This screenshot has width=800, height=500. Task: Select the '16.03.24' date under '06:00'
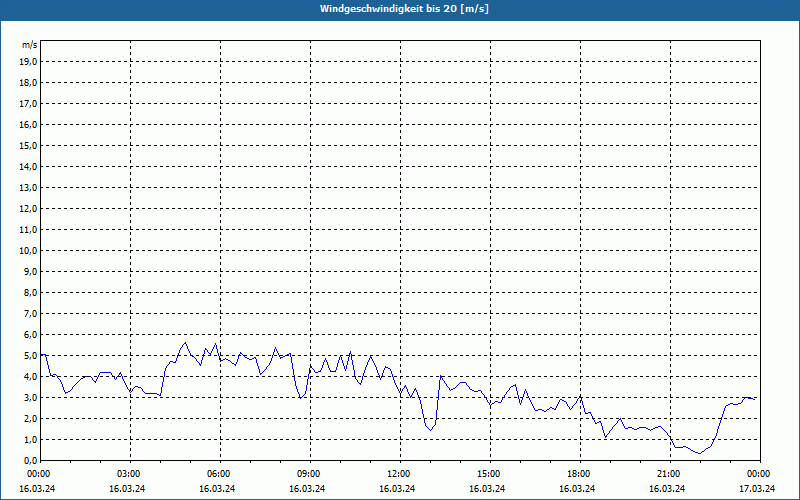pyautogui.click(x=217, y=488)
